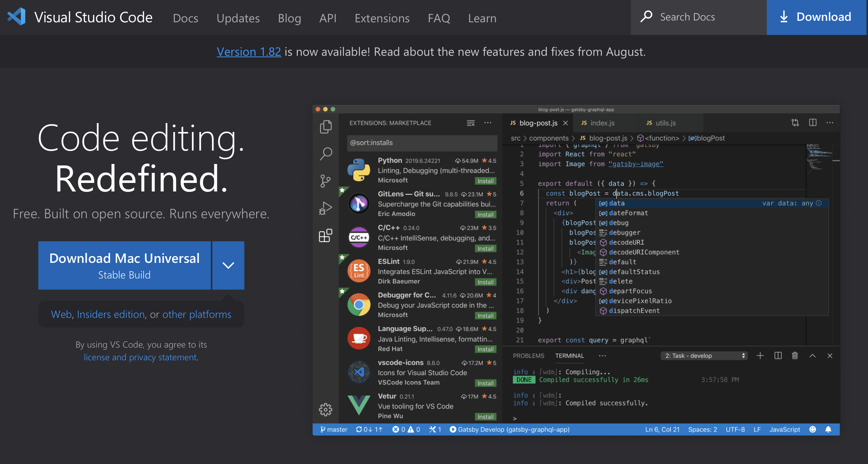
Task: Open VS Code settings via the gear icon
Action: 325,409
